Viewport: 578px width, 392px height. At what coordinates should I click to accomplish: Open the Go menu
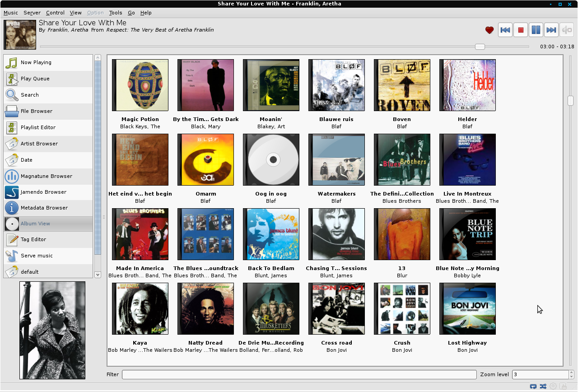click(x=131, y=13)
